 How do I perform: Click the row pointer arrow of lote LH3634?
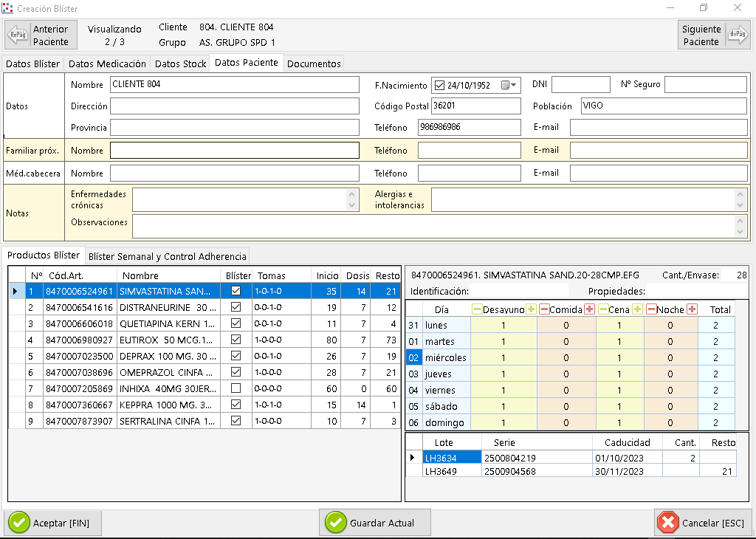pyautogui.click(x=412, y=457)
